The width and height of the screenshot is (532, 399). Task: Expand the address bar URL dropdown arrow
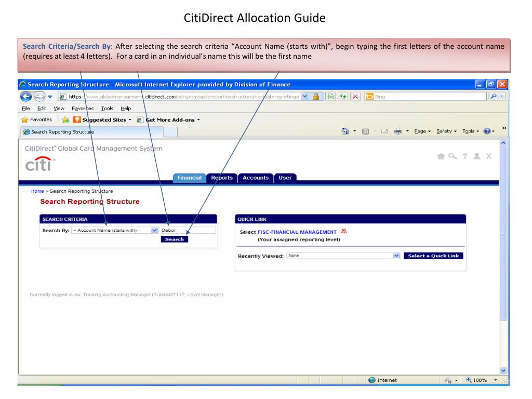304,97
